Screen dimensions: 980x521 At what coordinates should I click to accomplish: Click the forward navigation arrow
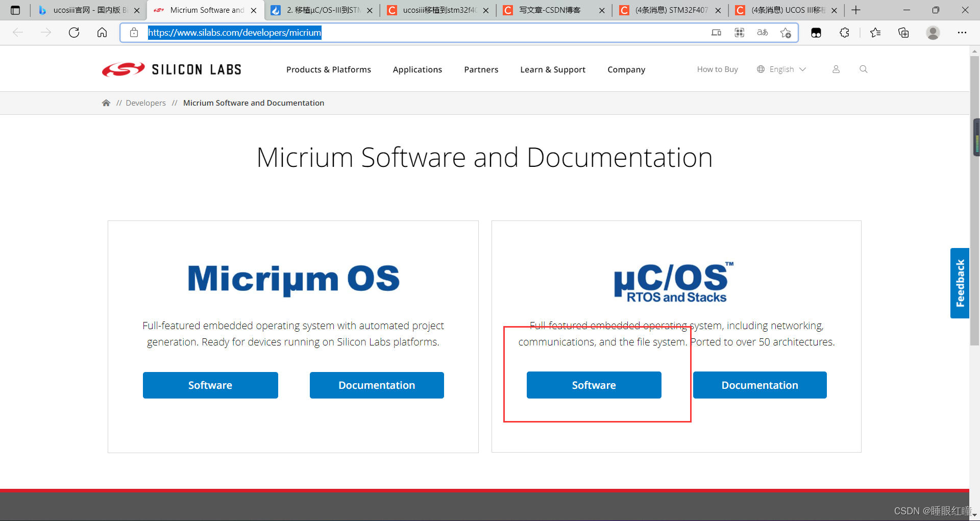[46, 33]
